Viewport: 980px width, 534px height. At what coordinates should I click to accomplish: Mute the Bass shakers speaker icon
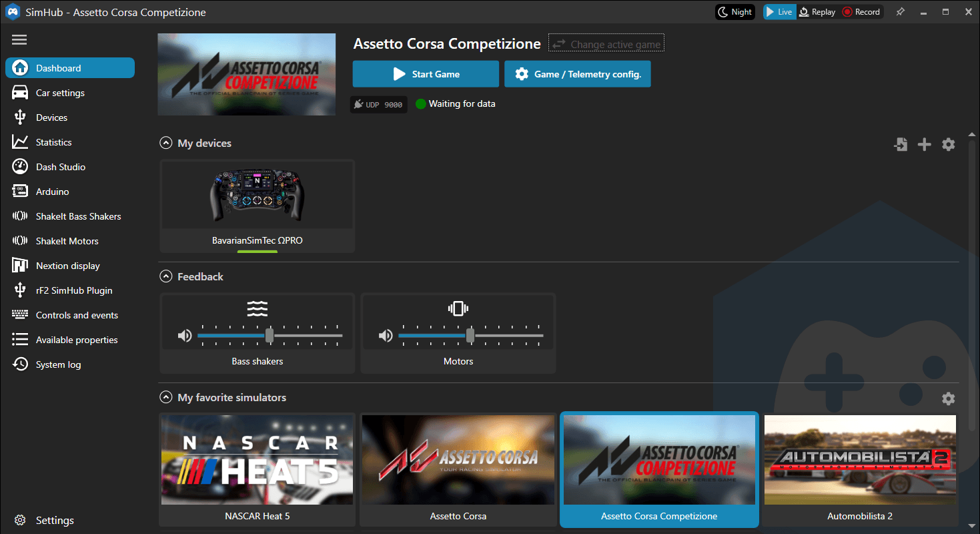[185, 336]
